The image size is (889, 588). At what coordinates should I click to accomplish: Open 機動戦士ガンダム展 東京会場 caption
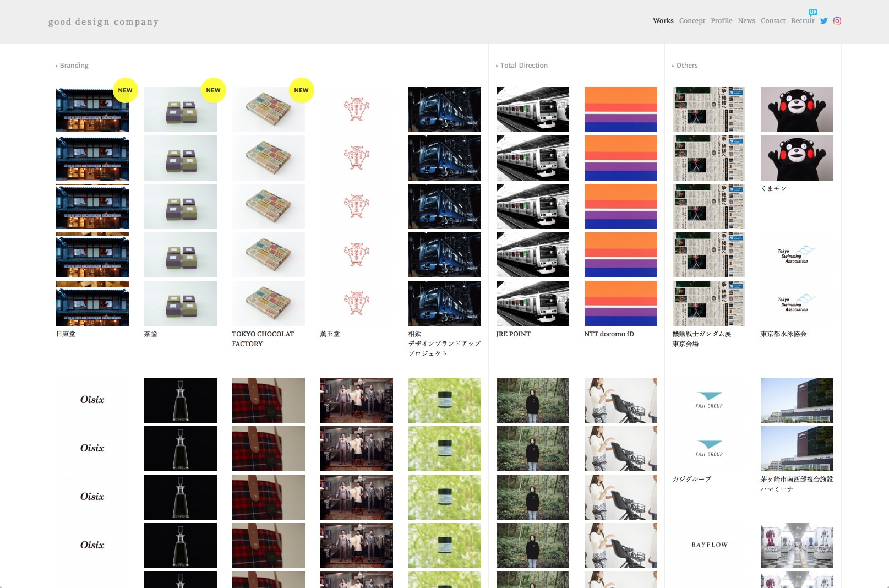point(702,339)
